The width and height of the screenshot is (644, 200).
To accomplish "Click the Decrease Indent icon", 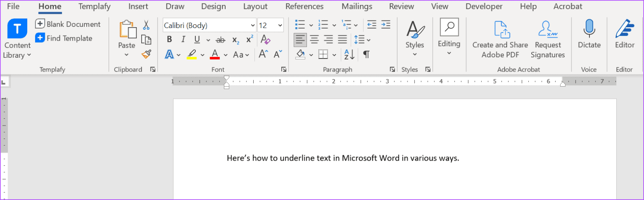I will click(x=371, y=25).
